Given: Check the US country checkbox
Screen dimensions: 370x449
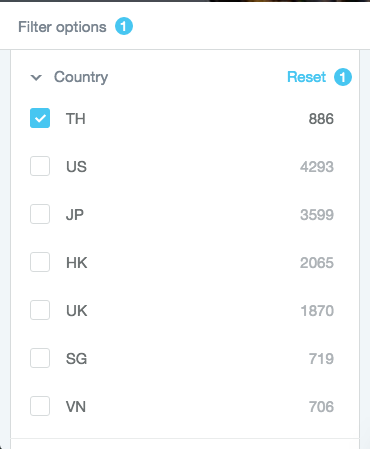Looking at the screenshot, I should coord(40,166).
